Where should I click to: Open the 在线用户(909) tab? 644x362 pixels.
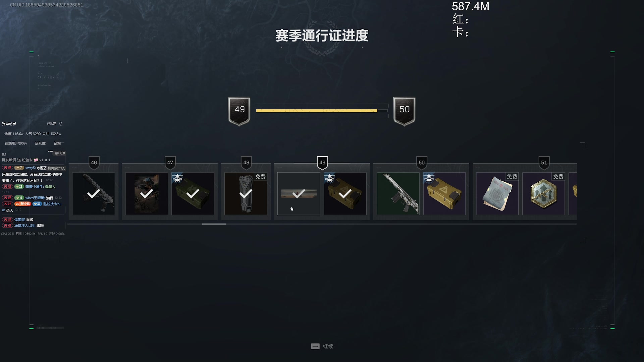(16, 143)
